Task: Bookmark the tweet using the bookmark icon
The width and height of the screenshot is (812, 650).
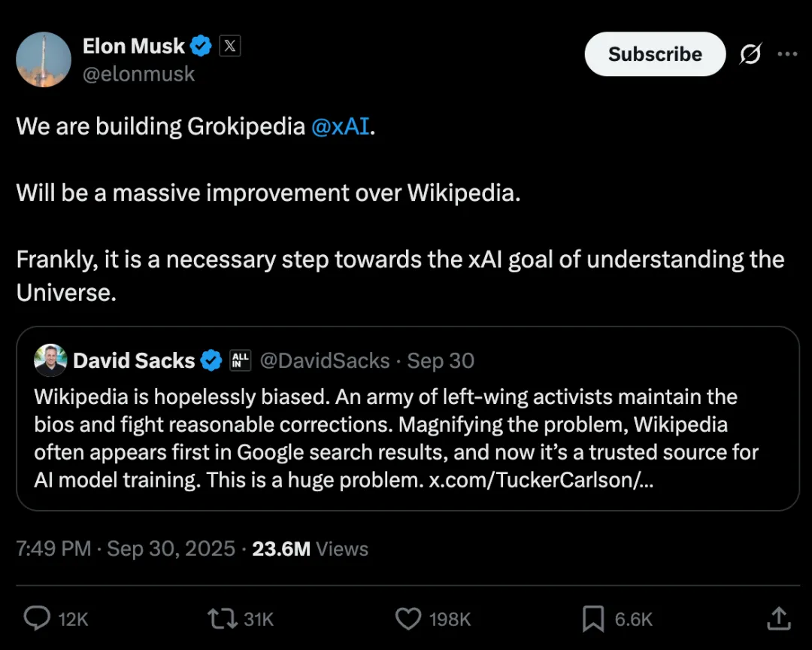Action: pyautogui.click(x=592, y=618)
